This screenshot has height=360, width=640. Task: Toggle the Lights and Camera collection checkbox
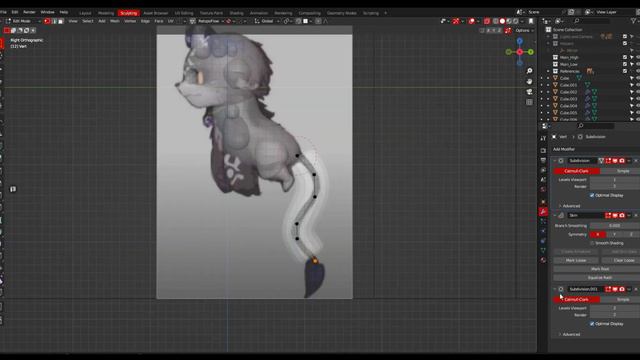[x=625, y=36]
